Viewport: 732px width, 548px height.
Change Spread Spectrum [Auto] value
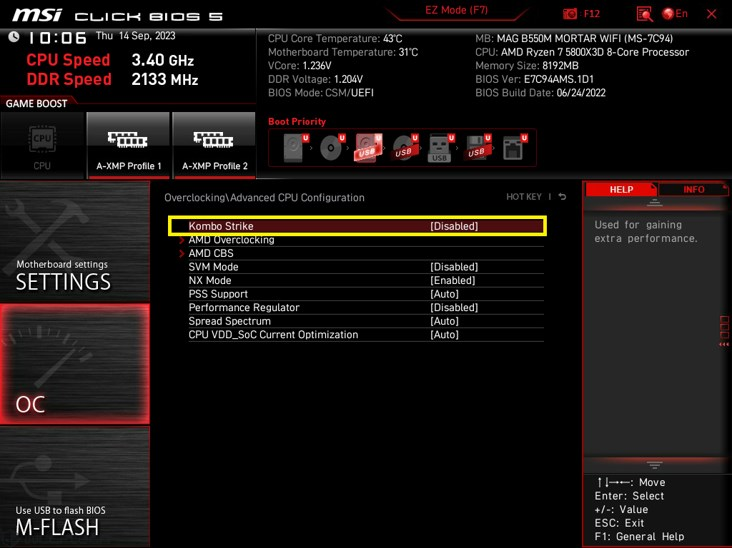click(x=444, y=321)
